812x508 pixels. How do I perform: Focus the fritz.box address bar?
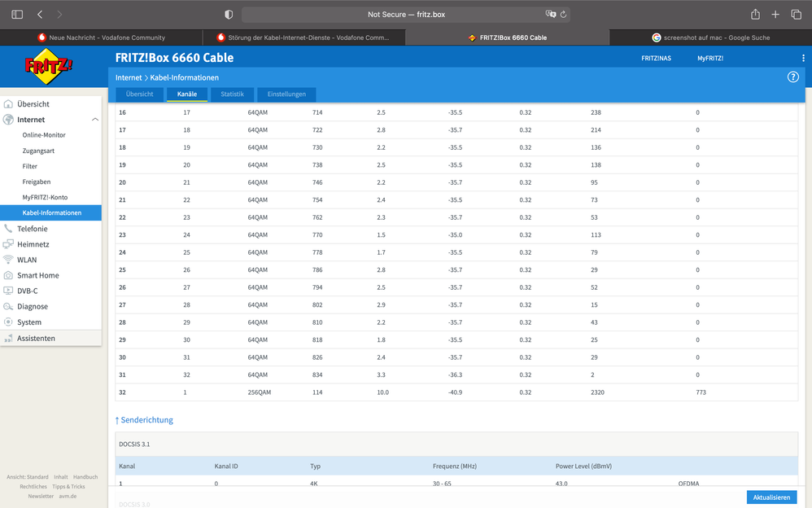point(406,15)
